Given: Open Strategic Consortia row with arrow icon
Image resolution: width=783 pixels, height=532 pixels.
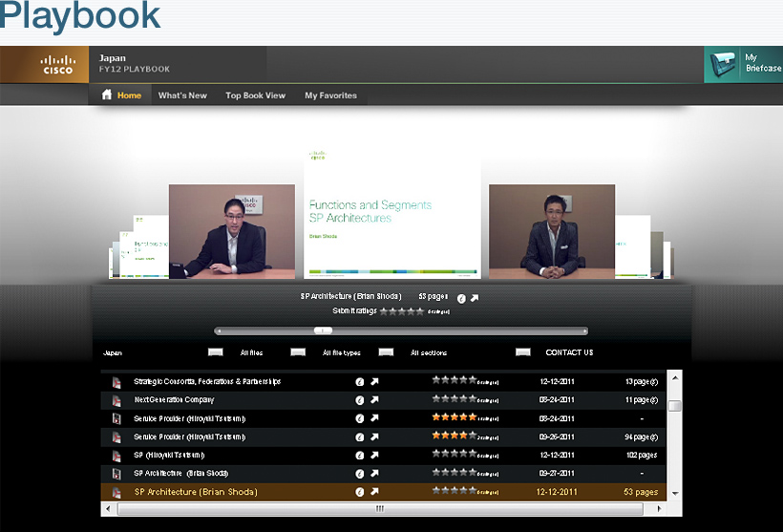Looking at the screenshot, I should [375, 381].
